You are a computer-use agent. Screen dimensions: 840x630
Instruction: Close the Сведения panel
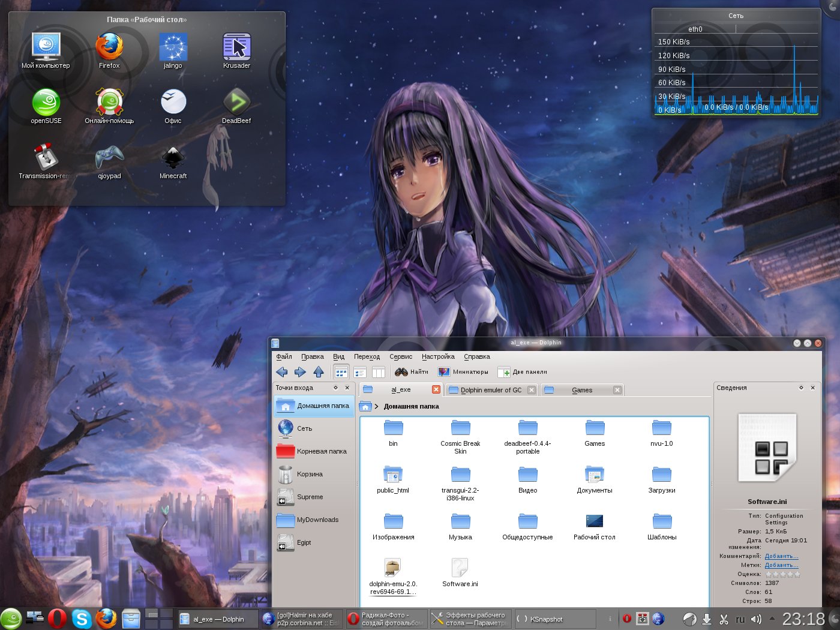pos(812,388)
